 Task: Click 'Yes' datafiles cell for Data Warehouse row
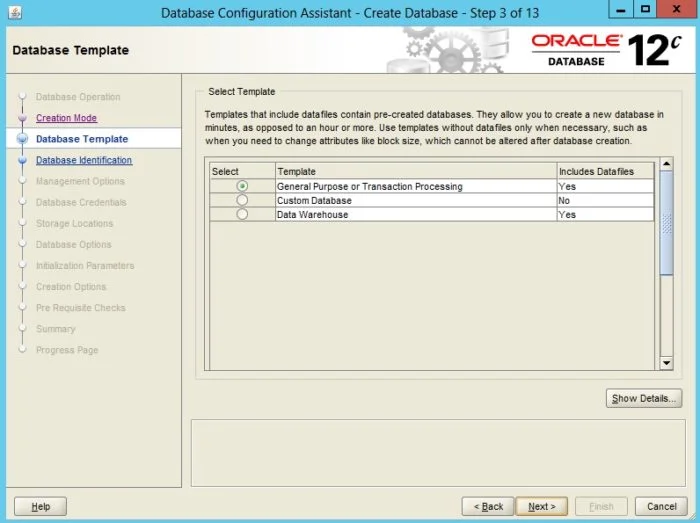pyautogui.click(x=605, y=215)
